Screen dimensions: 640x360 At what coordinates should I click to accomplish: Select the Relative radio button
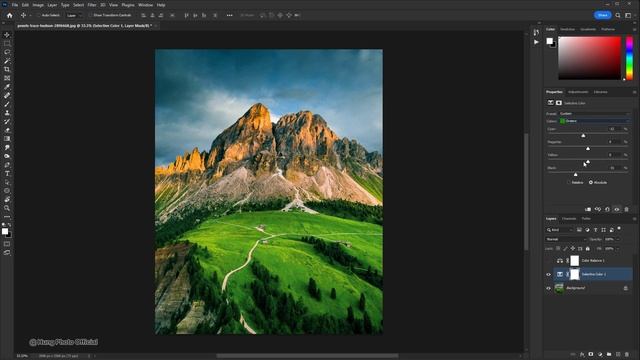569,182
